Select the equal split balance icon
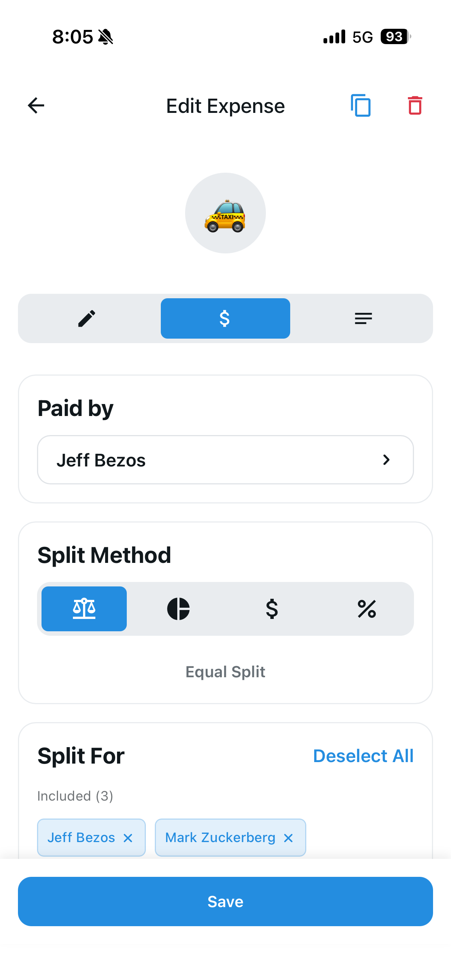This screenshot has width=451, height=980. coord(84,609)
